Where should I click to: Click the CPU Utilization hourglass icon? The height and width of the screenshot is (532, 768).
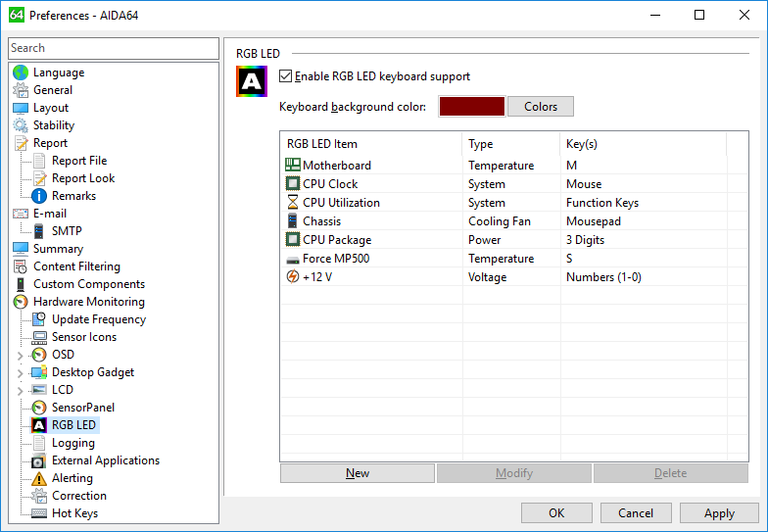[292, 203]
